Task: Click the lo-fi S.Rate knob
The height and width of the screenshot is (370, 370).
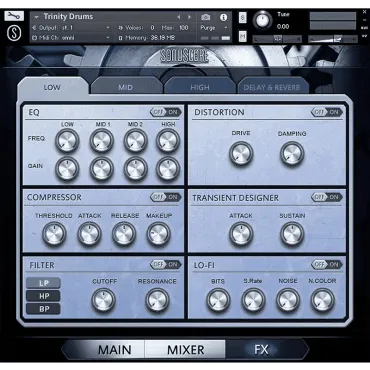Action: (253, 300)
